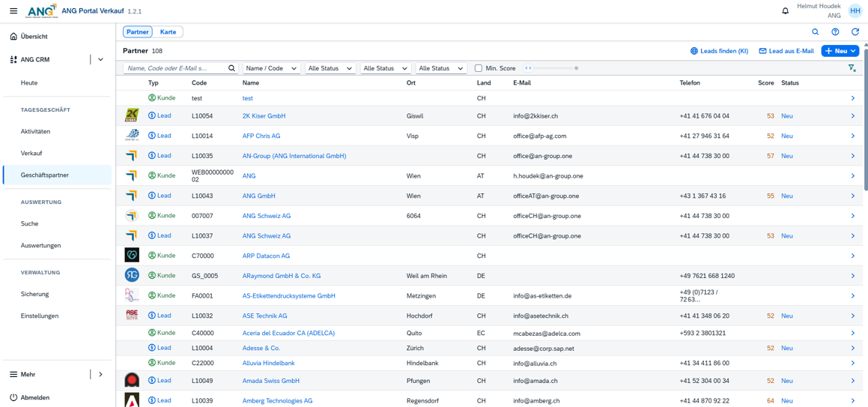Open details arrow for Alluvia Hindelbank

click(x=852, y=364)
